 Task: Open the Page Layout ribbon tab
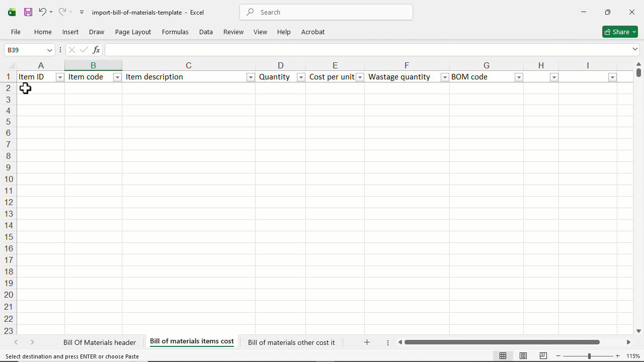(x=133, y=32)
